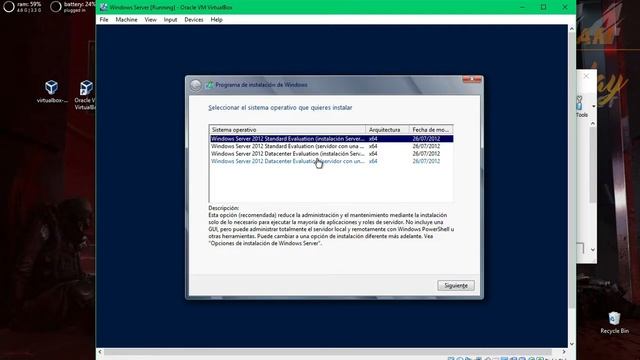Select Datacenter Evaluation (instalación Serv...) row
640x360 pixels.
tap(331, 154)
